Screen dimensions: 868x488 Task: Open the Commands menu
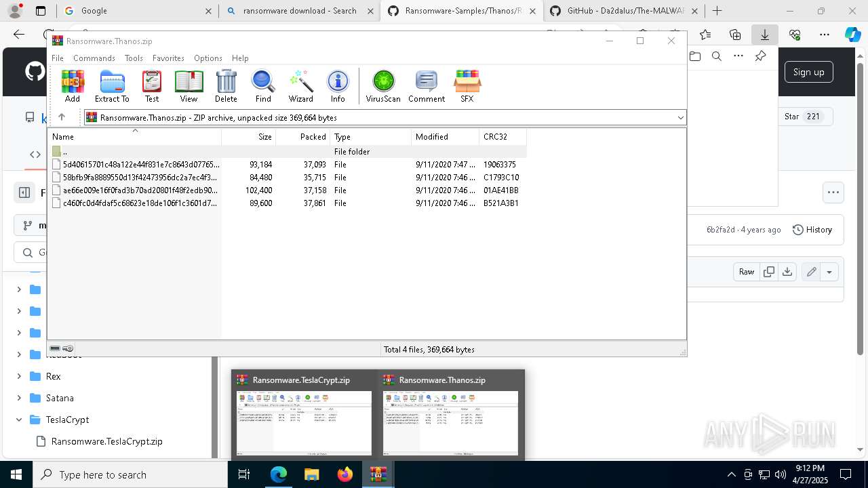(94, 58)
